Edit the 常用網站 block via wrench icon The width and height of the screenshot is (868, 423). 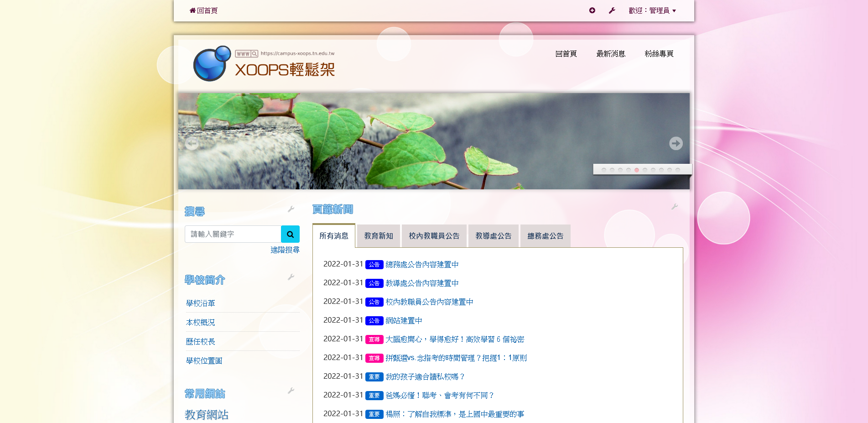pyautogui.click(x=291, y=391)
